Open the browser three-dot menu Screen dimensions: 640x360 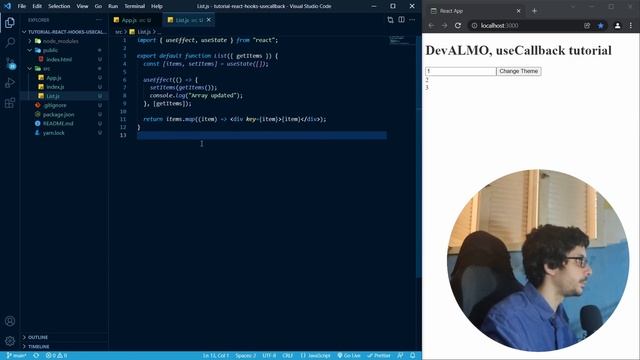coord(631,25)
